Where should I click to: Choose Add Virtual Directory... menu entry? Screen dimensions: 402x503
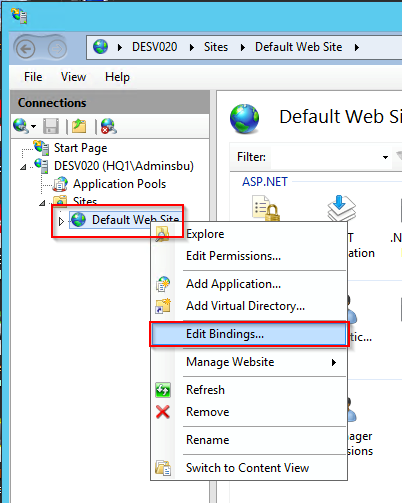pyautogui.click(x=249, y=306)
